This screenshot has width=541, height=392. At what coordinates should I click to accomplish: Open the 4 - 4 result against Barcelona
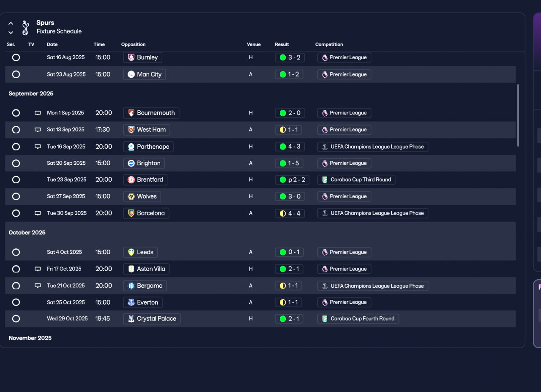coord(290,213)
